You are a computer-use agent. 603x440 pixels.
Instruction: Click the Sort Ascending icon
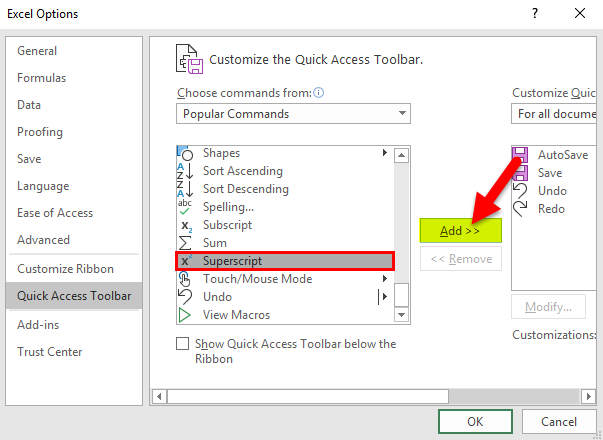coord(185,171)
